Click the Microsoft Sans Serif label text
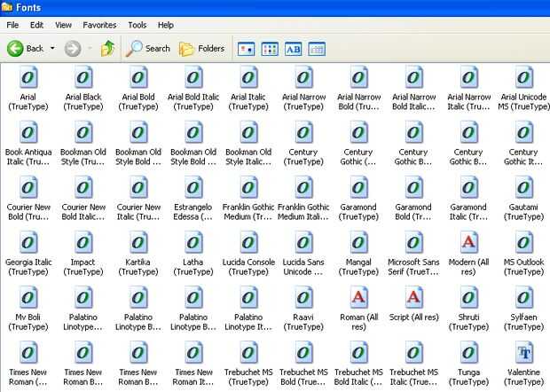Viewport: 550px width, 392px height. coord(413,267)
